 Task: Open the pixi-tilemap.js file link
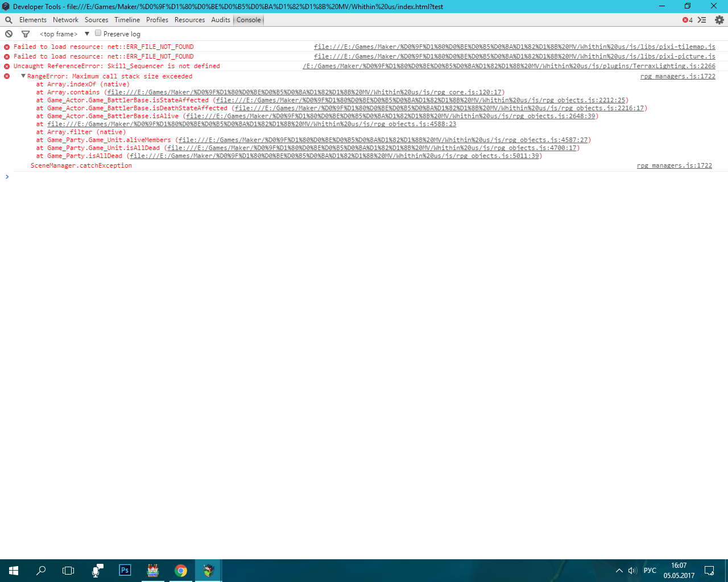coord(515,47)
